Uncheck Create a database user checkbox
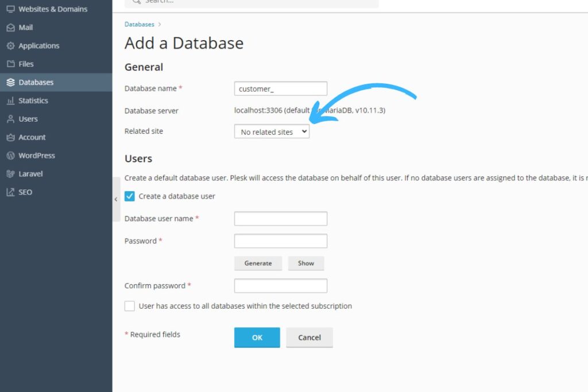 [x=129, y=196]
